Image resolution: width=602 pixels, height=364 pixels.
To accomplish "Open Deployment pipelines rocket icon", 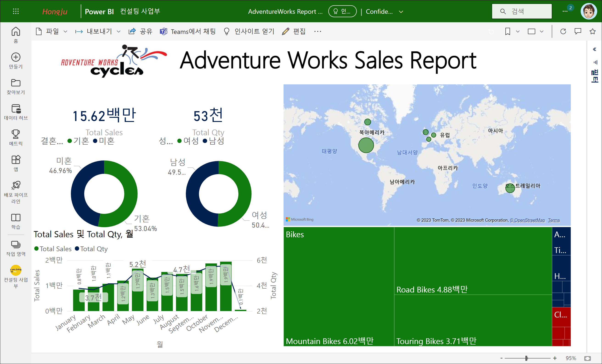I will (16, 188).
